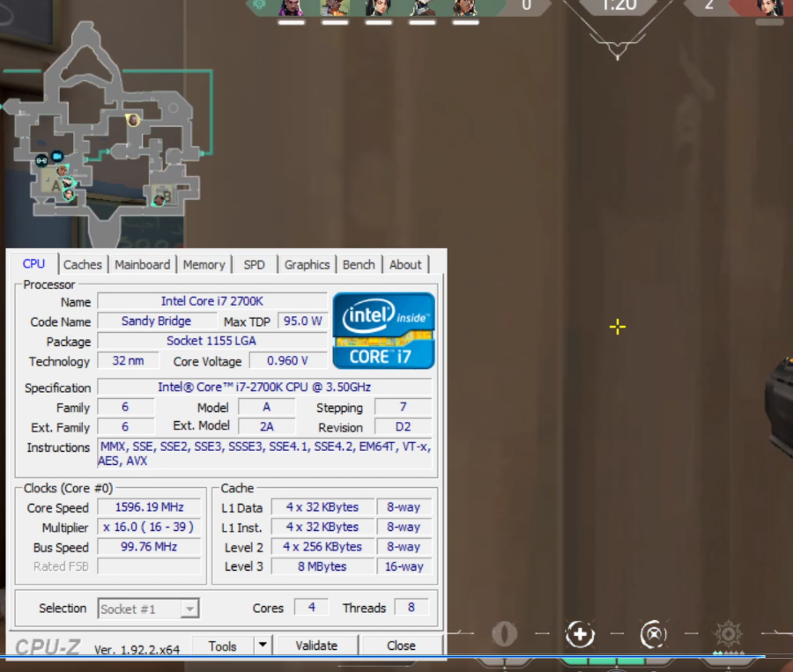Select the Memory tab
Viewport: 793px width, 672px height.
pos(204,264)
